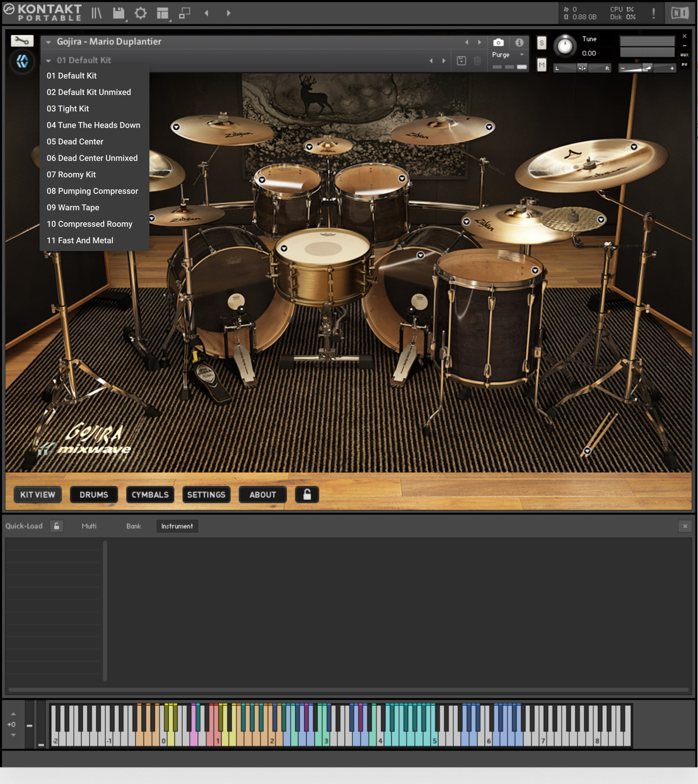Go to previous preset with top bar left arrow
The image size is (698, 784).
click(x=206, y=13)
